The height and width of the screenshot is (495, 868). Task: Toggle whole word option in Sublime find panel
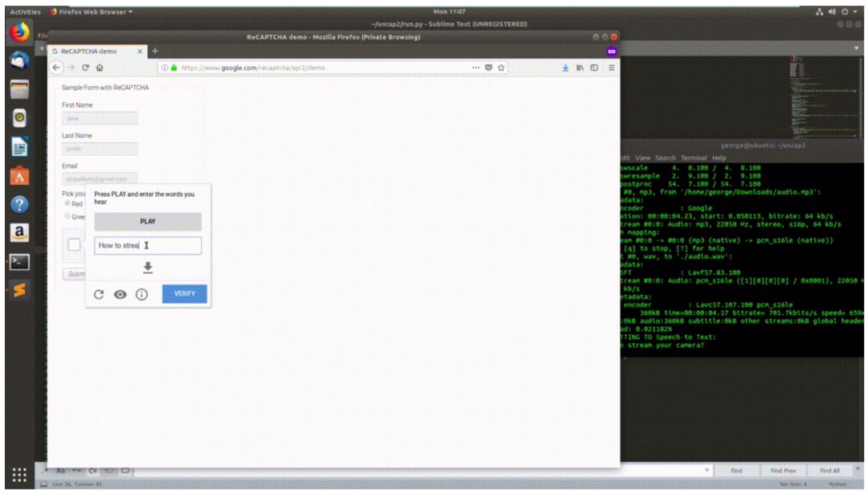77,471
